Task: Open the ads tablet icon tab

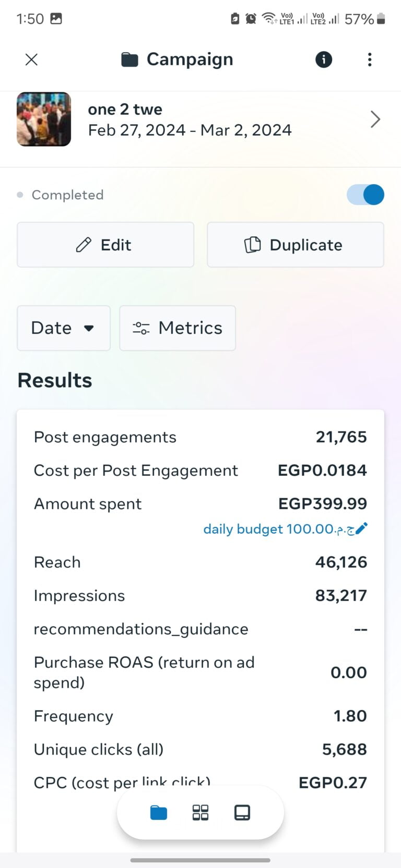Action: [242, 812]
